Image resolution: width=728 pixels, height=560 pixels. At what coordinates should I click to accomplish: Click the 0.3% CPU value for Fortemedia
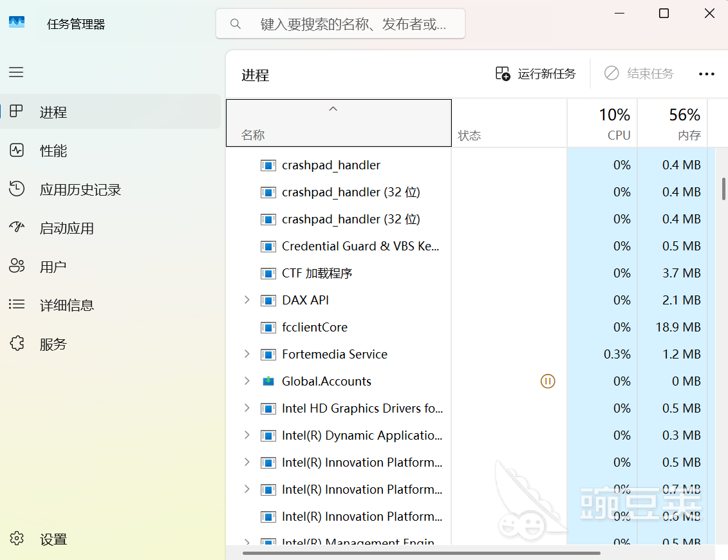617,354
